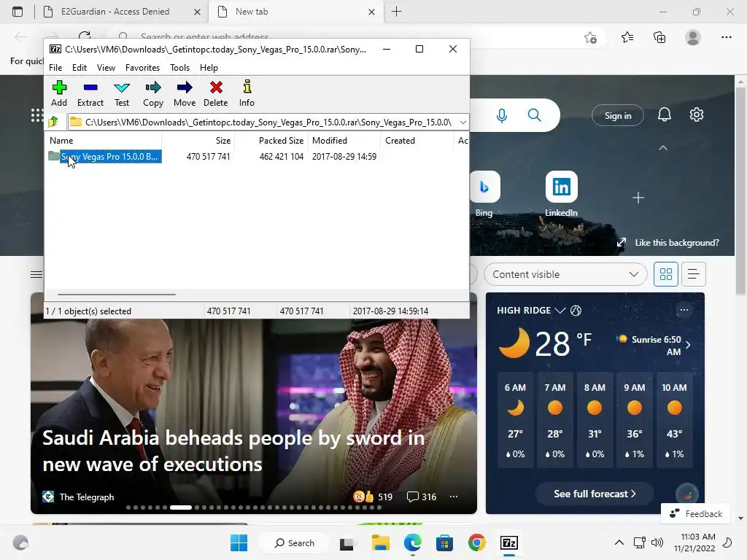Image resolution: width=747 pixels, height=560 pixels.
Task: Switch to the E2Guardian Access Denied tab
Action: (115, 12)
